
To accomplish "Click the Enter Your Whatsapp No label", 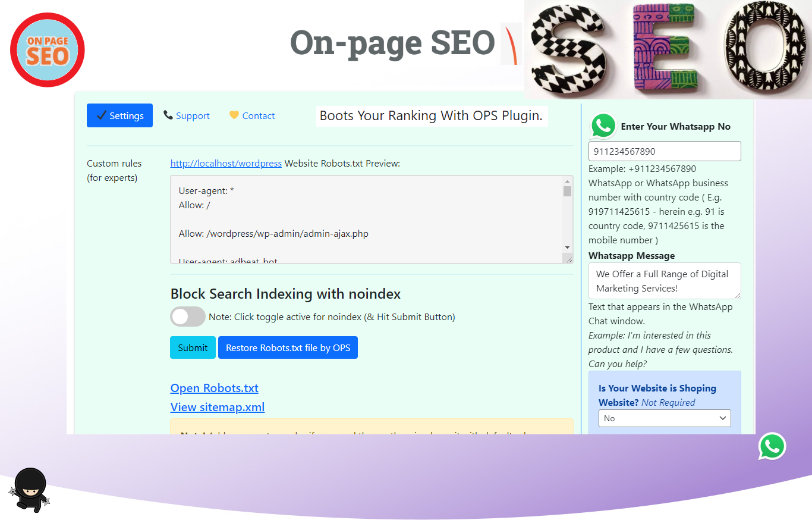I will (x=676, y=126).
